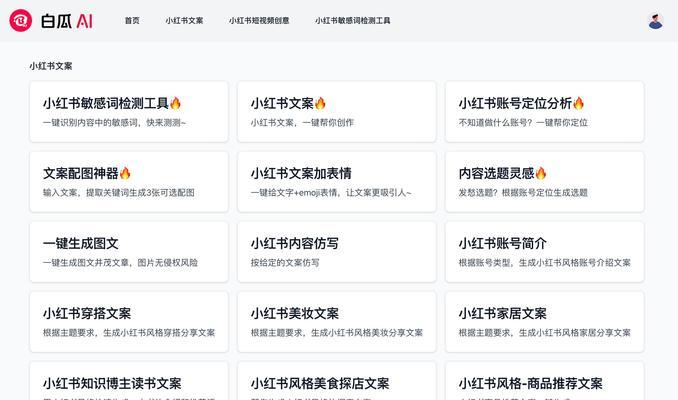
Task: Click description 生成小红书风格穿搭分享文案
Action: coord(159,333)
